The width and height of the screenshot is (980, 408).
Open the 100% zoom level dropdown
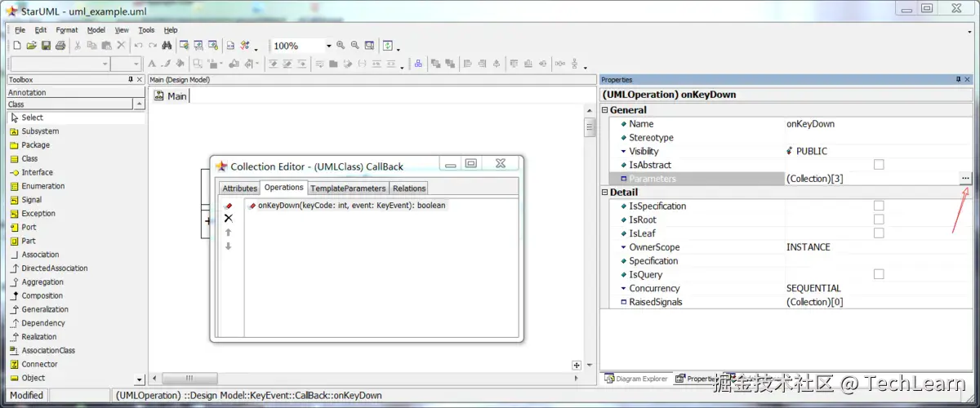coord(328,46)
